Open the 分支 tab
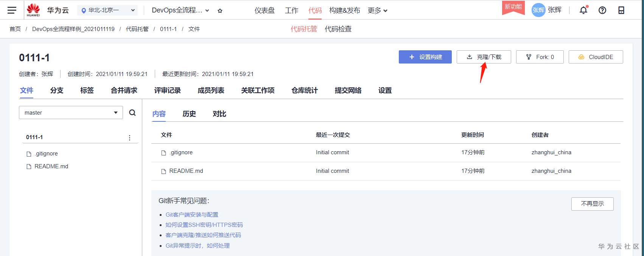 click(x=57, y=90)
